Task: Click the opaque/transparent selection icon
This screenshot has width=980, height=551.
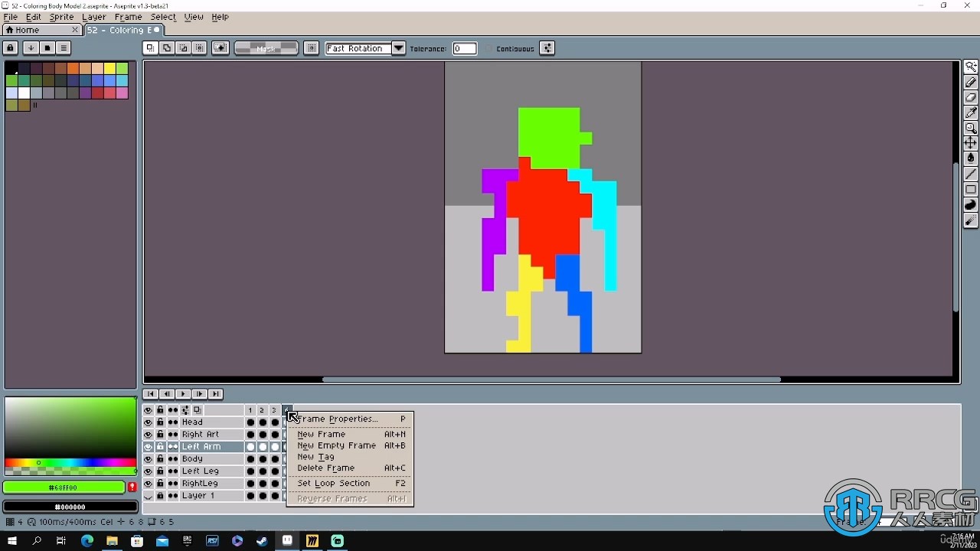Action: tap(220, 48)
